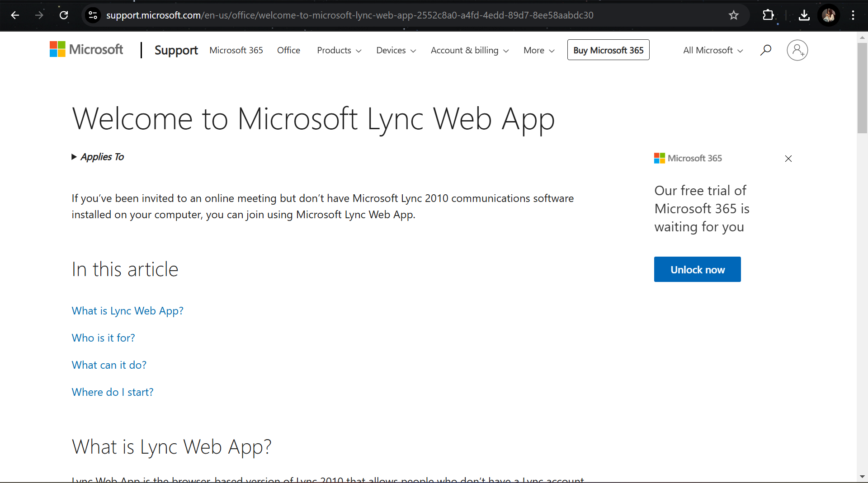This screenshot has height=483, width=868.
Task: Click the page vertical scrollbar thumb
Action: point(862,88)
